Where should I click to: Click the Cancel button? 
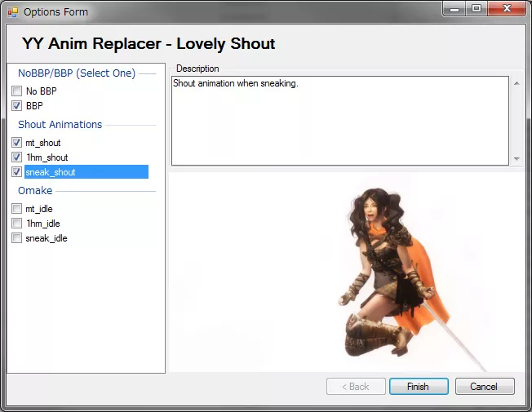point(485,387)
